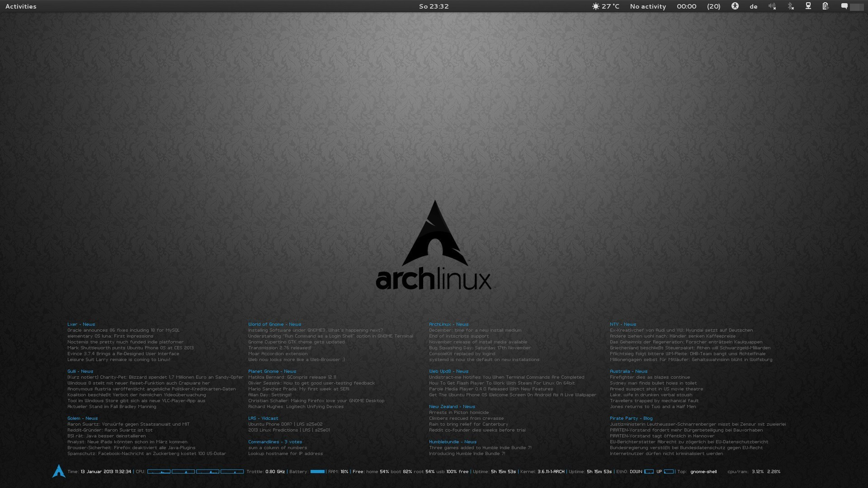Click 'Parole Media Player 0.4.0 Released' headline
The height and width of the screenshot is (488, 868).
click(x=491, y=389)
